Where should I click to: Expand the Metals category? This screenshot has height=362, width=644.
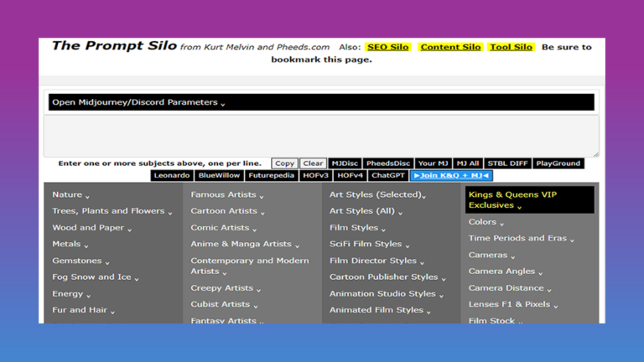(70, 244)
